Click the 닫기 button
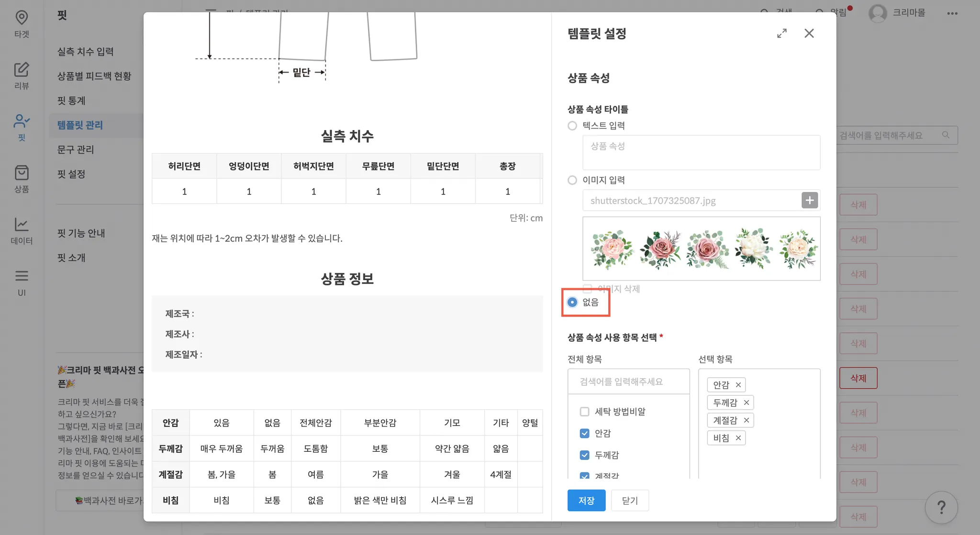Image resolution: width=980 pixels, height=535 pixels. 629,500
